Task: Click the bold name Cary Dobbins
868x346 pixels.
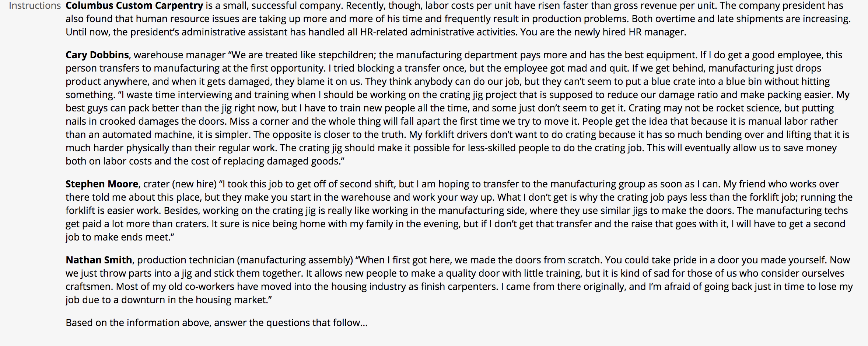Action: click(x=97, y=55)
